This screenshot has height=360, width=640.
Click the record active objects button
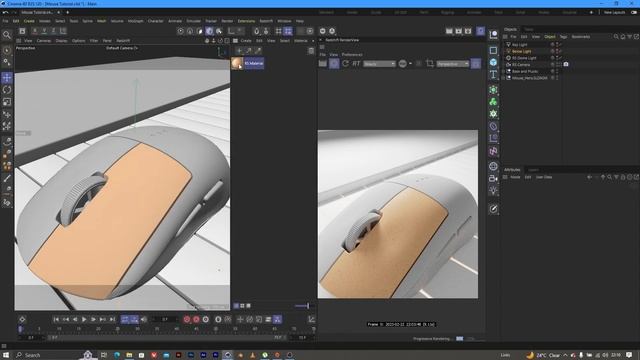(187, 320)
